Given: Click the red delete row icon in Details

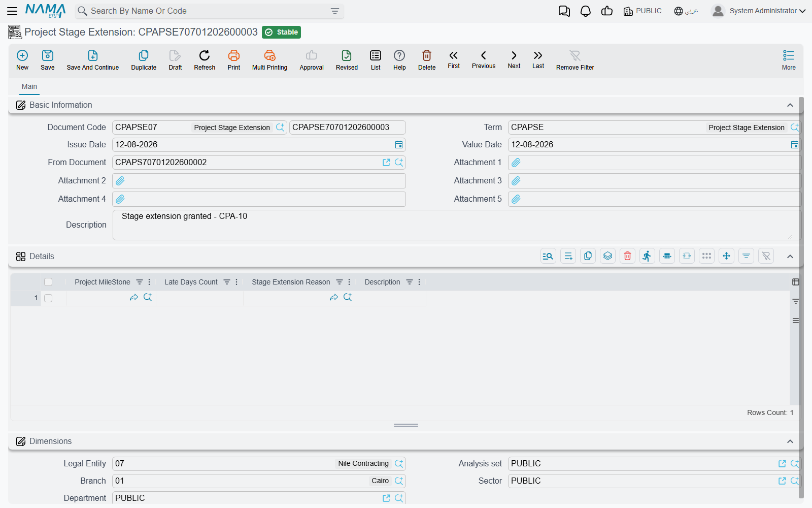Looking at the screenshot, I should point(627,256).
